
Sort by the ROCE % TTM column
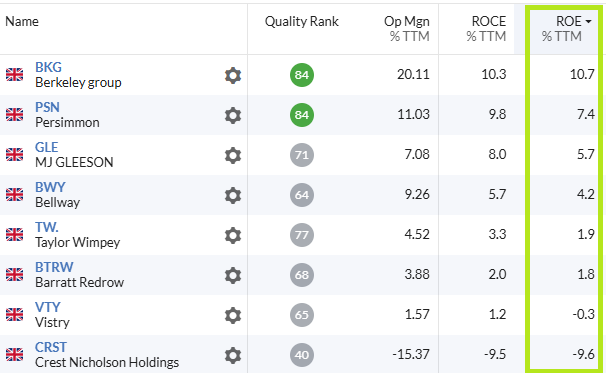(486, 29)
